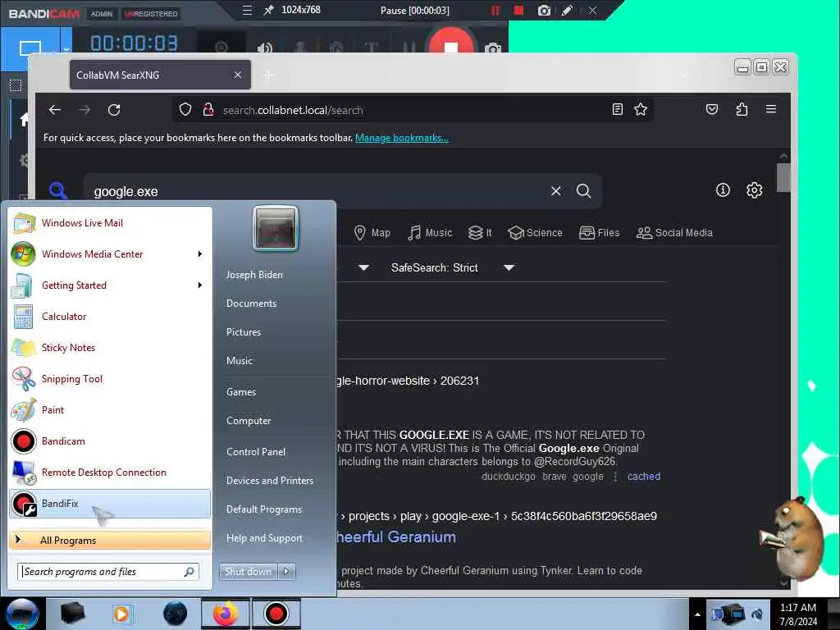
Task: Open SearXNG preferences gear icon
Action: point(755,189)
